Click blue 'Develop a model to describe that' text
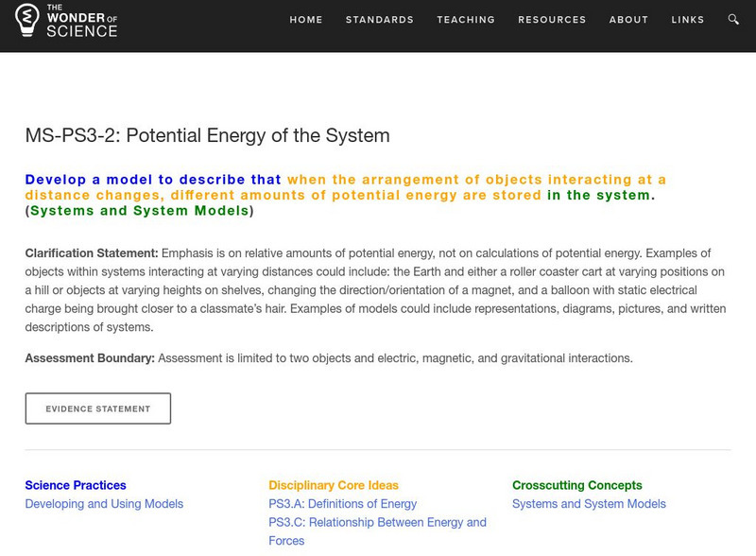 tap(153, 180)
